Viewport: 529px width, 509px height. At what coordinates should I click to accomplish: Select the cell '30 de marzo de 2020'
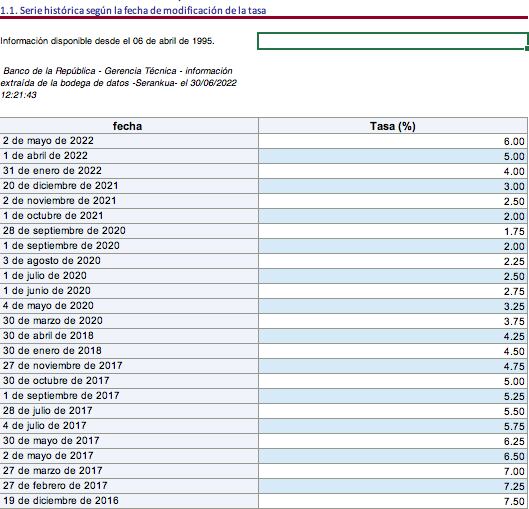tap(129, 321)
